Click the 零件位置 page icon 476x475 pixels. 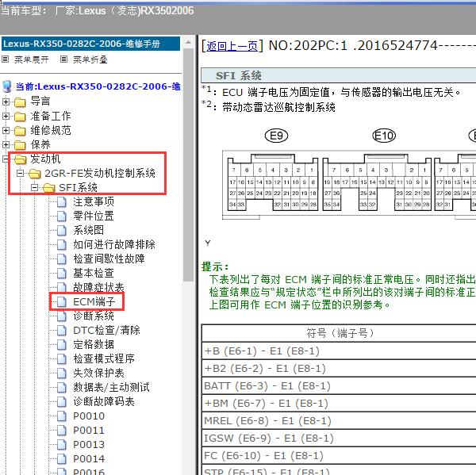[62, 216]
